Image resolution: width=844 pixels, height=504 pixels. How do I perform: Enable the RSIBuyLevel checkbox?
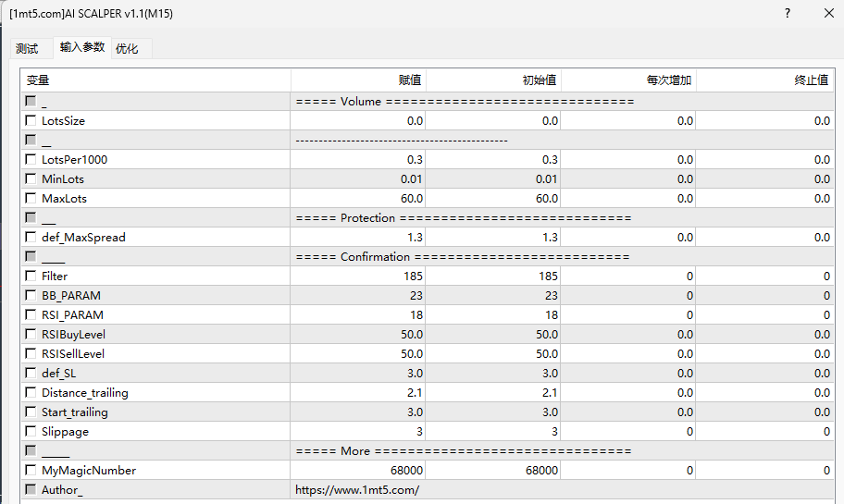31,334
